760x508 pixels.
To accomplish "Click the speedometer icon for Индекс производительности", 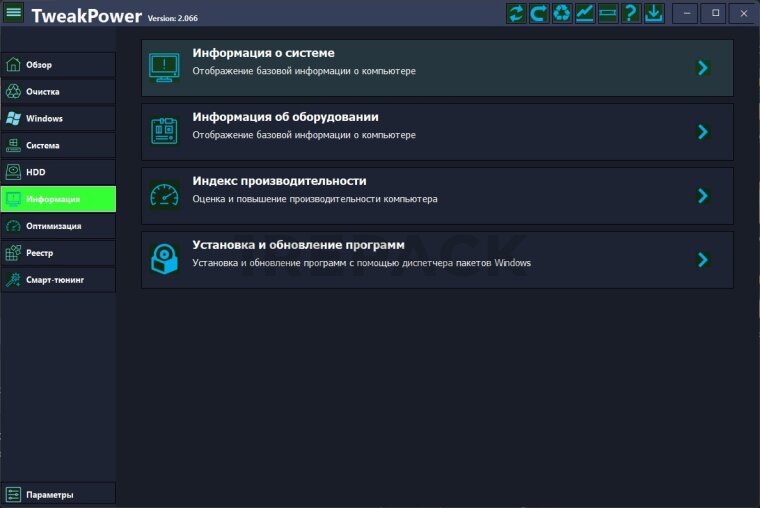I will [x=164, y=195].
